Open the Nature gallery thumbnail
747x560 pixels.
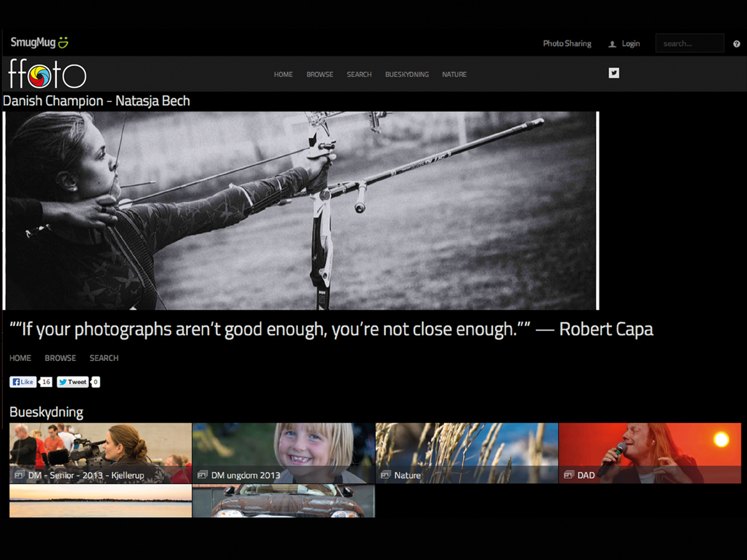467,453
